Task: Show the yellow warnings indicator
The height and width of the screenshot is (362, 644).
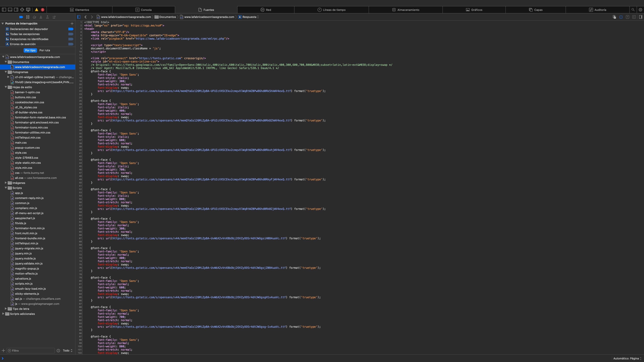Action: pos(37,10)
